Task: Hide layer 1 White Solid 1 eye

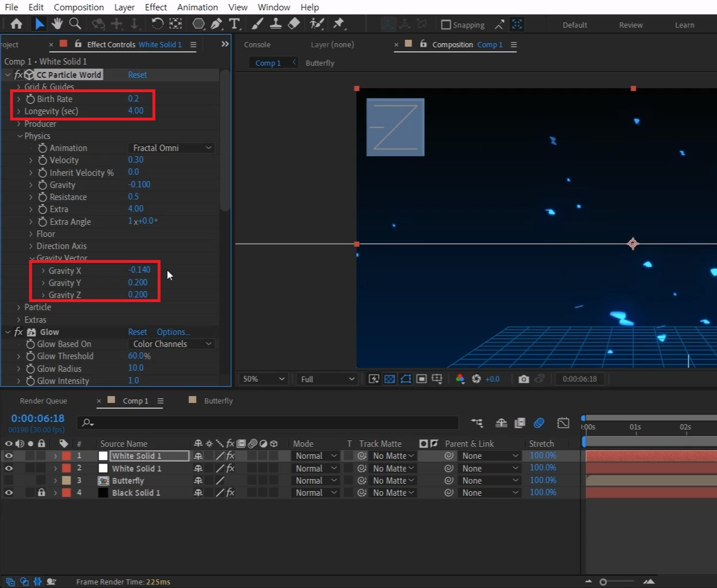Action: click(9, 456)
